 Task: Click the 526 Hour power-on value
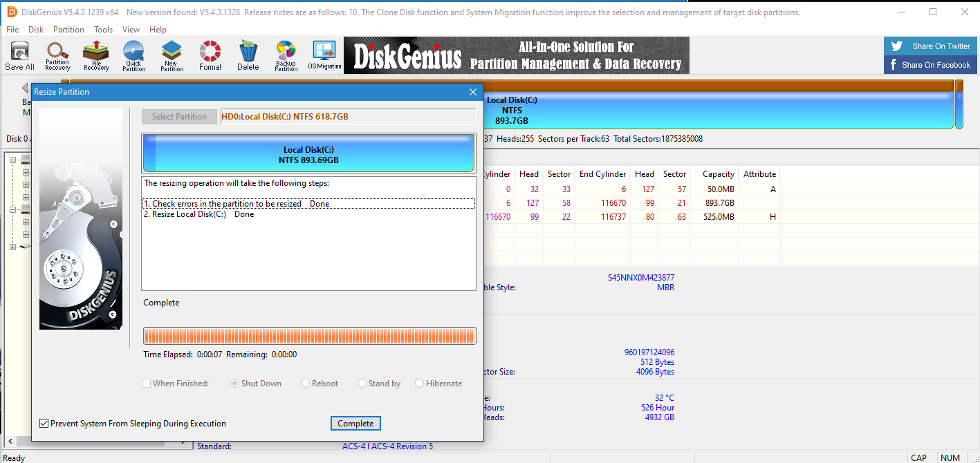click(658, 408)
